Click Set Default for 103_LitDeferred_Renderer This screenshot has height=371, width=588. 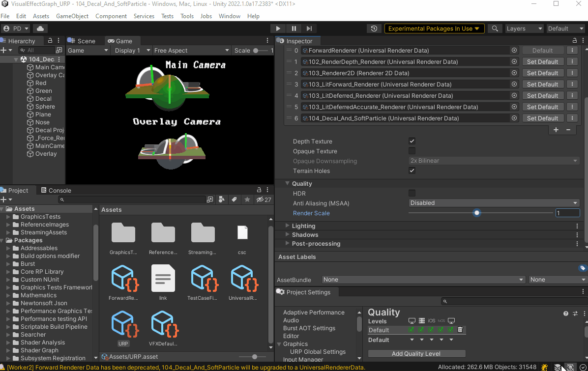click(542, 95)
